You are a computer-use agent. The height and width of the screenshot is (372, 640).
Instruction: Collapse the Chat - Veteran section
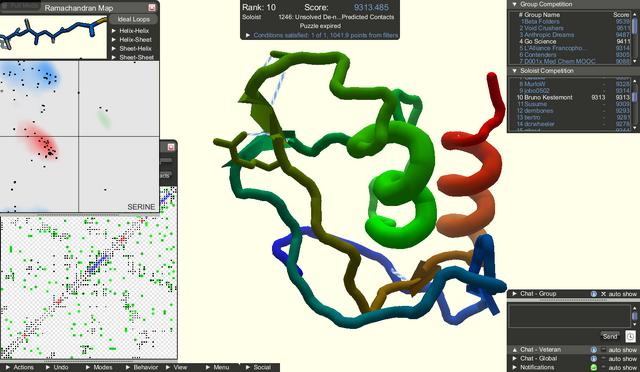[x=514, y=350]
